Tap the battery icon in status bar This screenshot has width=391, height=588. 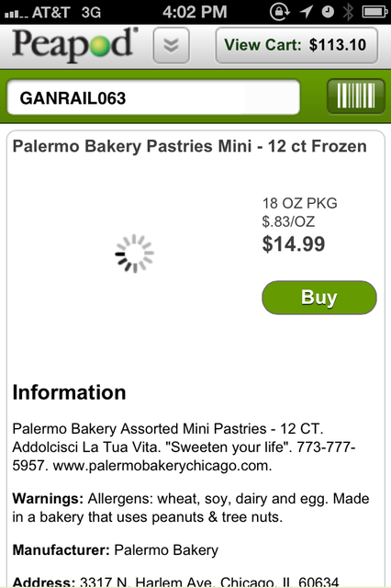tap(374, 12)
